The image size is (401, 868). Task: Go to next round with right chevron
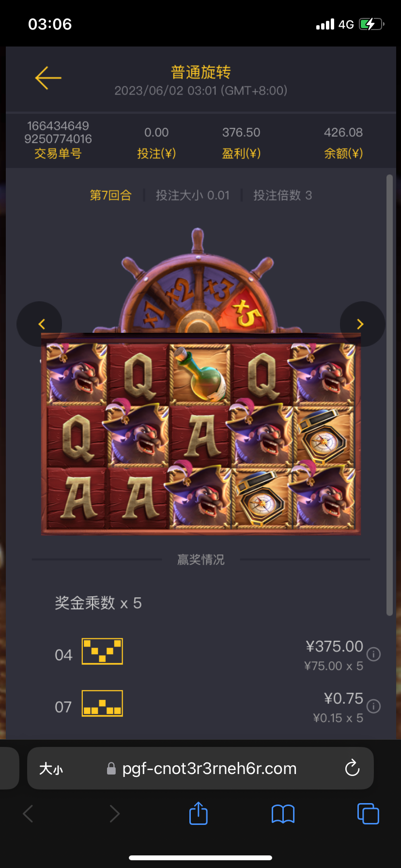tap(362, 324)
